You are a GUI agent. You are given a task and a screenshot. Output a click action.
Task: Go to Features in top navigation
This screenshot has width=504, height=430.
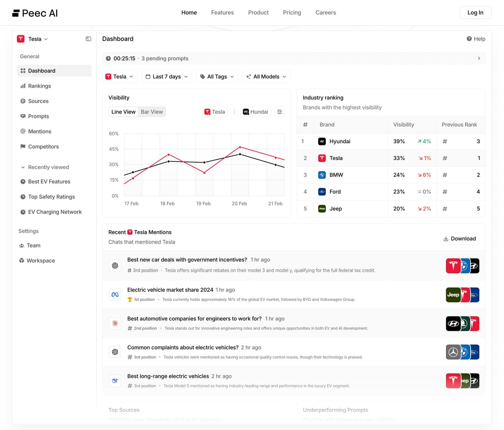point(222,13)
